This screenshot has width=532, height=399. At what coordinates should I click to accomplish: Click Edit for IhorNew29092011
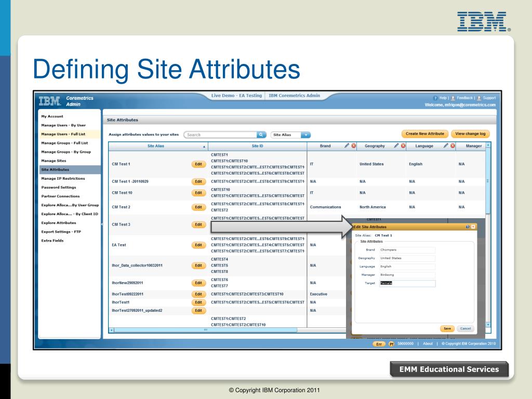(x=198, y=283)
